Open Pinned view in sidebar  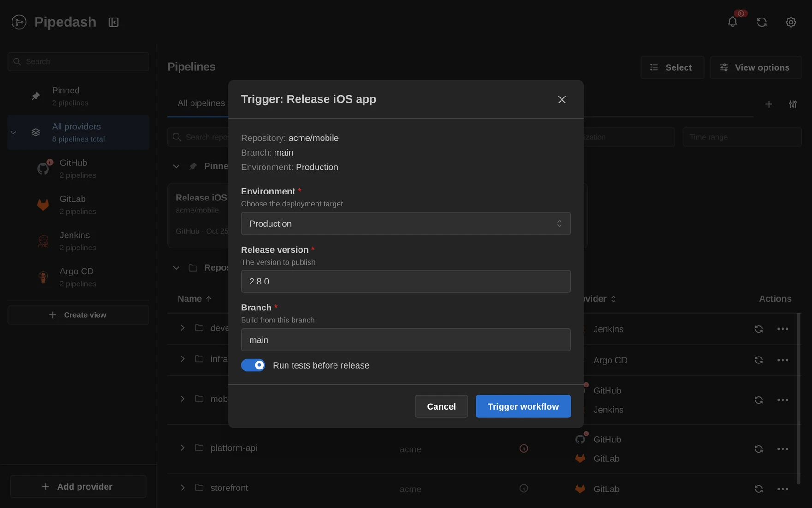coord(78,96)
